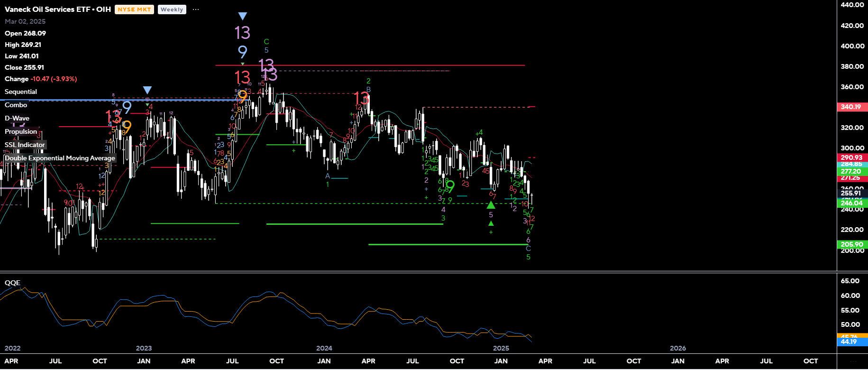This screenshot has height=370, width=868.
Task: Click the large purple 13 at chart top
Action: (242, 33)
